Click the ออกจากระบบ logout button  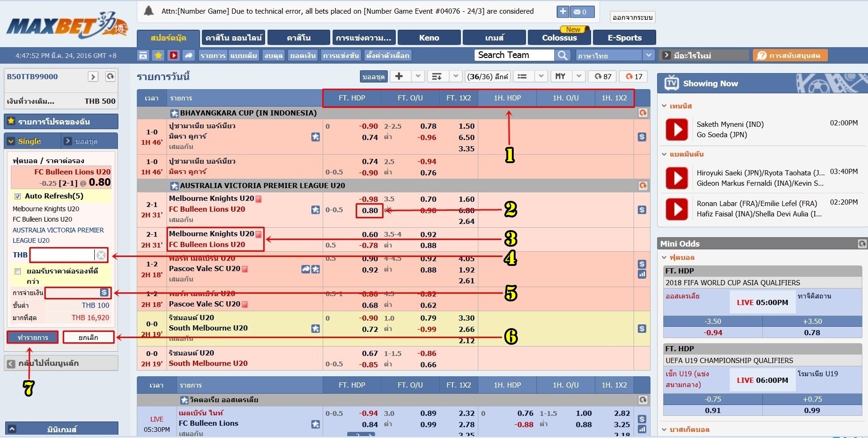click(633, 17)
